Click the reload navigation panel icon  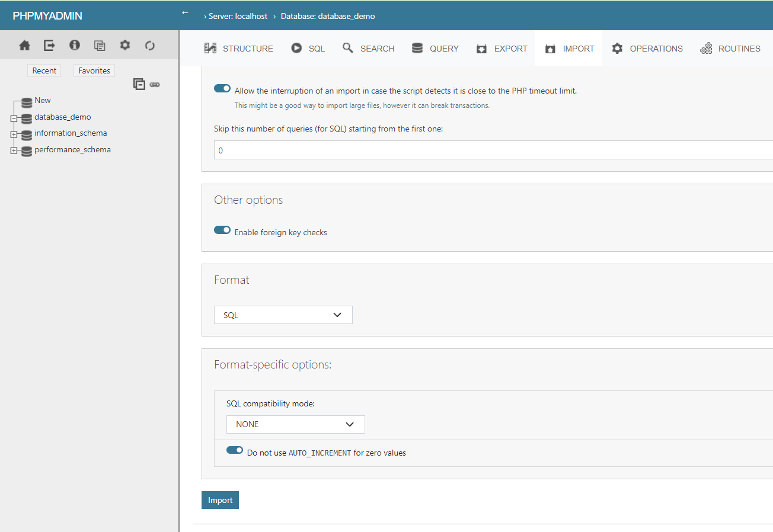[150, 46]
